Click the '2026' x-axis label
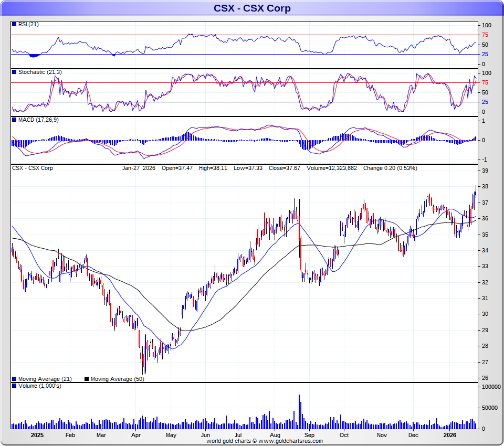The image size is (504, 446). point(450,435)
